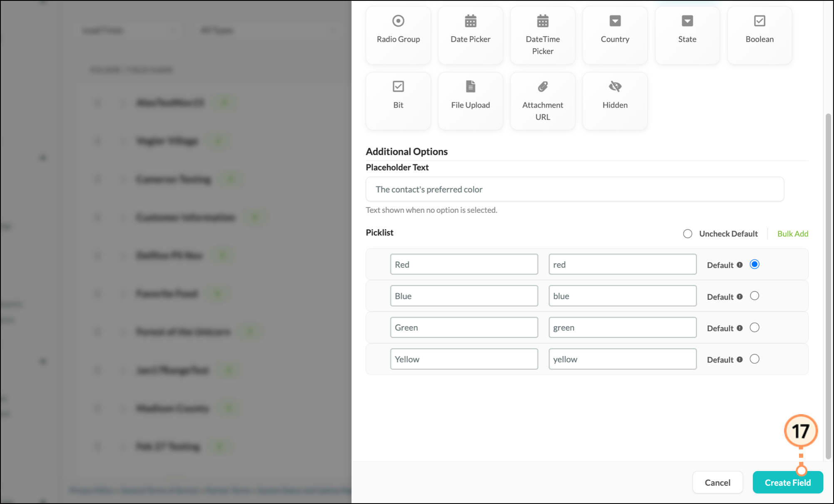834x504 pixels.
Task: Click the Cancel button
Action: click(717, 482)
